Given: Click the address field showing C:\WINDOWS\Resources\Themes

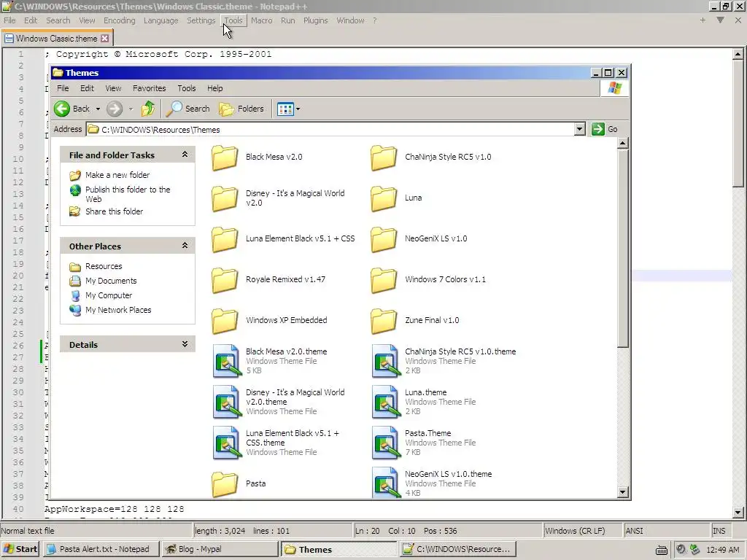Looking at the screenshot, I should point(330,130).
